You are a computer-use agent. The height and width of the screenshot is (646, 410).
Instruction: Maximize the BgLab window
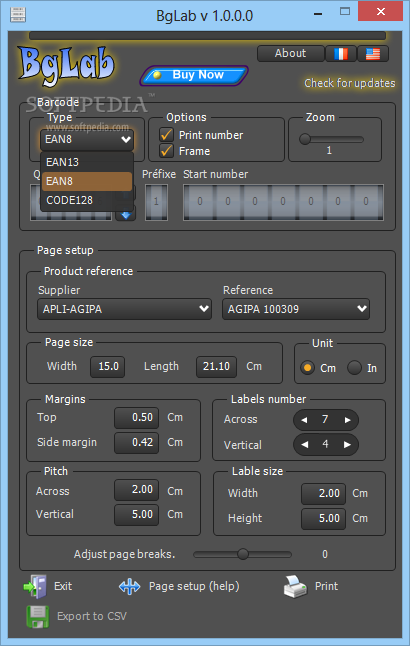[345, 12]
